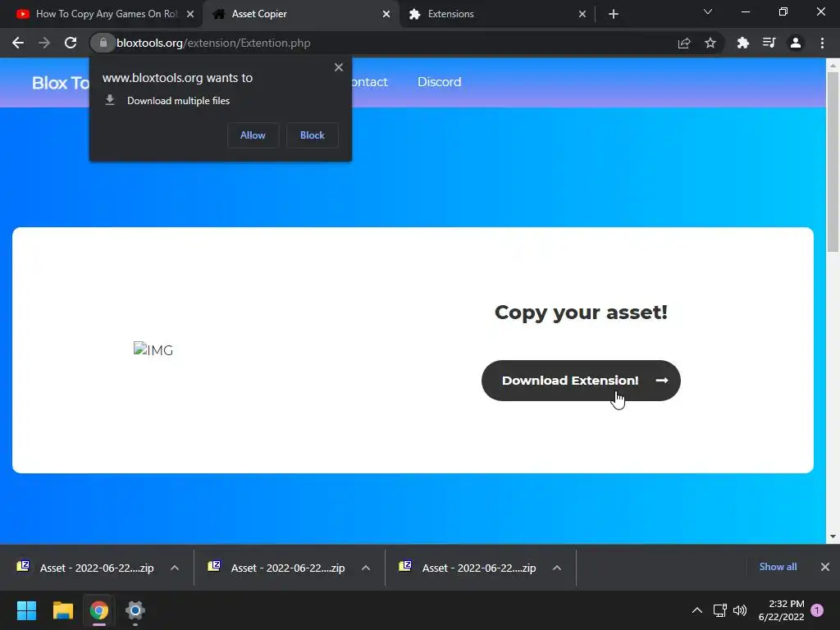The height and width of the screenshot is (630, 840).
Task: Switch to the Asset Copier tab
Action: coord(300,14)
